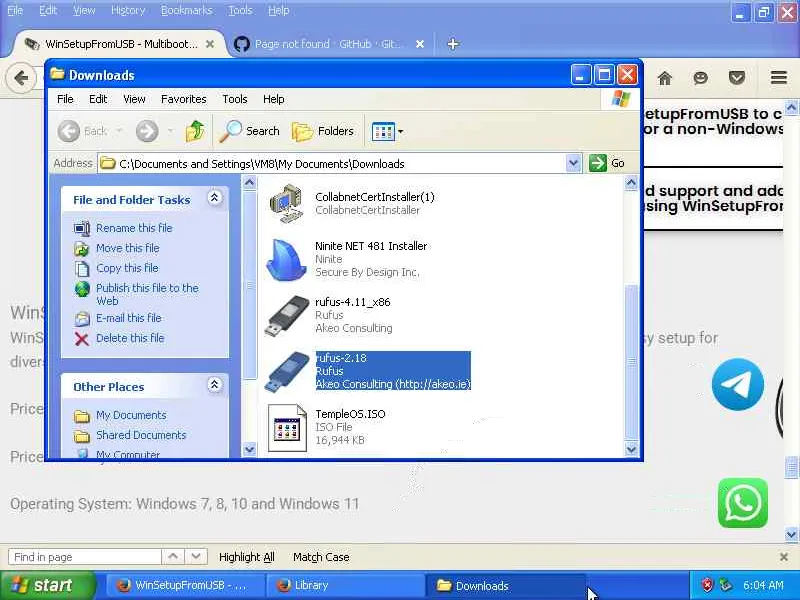800x600 pixels.
Task: Click Delete this file link
Action: click(x=130, y=338)
